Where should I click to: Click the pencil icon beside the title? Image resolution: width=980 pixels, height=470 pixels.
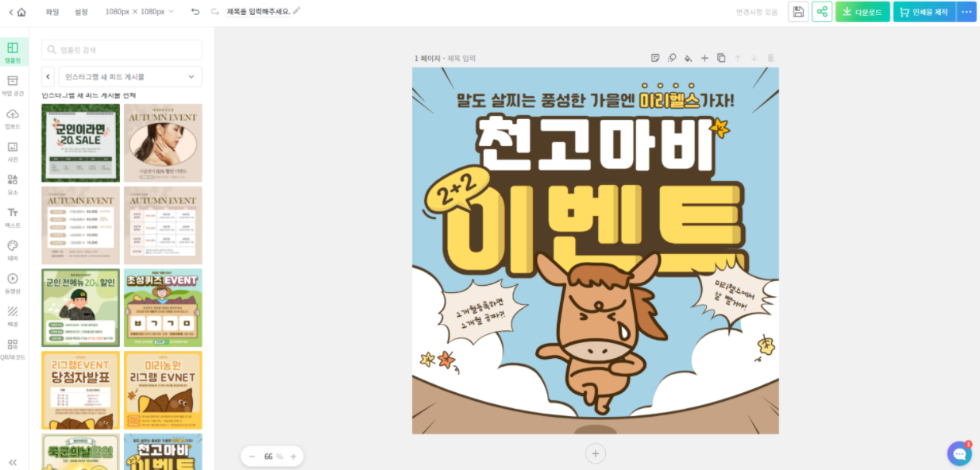[297, 11]
